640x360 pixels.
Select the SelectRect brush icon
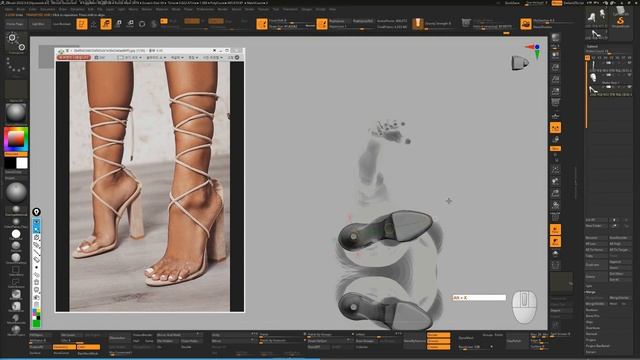click(16, 271)
